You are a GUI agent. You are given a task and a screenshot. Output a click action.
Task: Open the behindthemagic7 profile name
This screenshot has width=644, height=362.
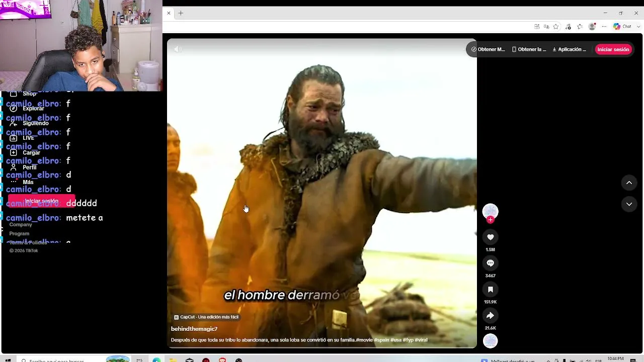(x=194, y=329)
